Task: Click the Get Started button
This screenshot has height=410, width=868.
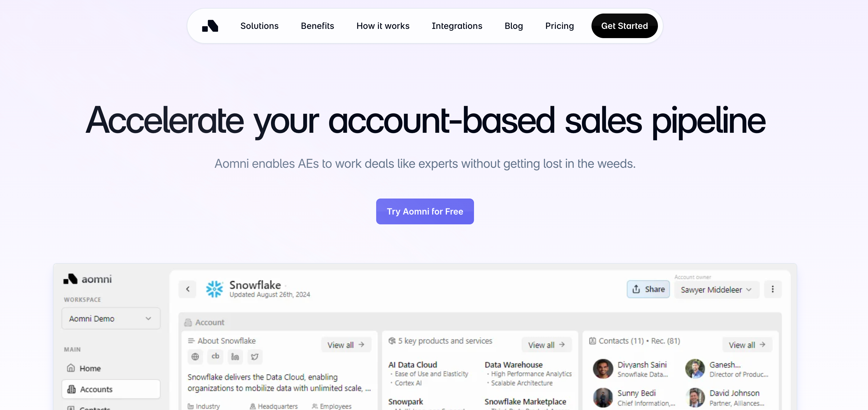Action: coord(624,26)
